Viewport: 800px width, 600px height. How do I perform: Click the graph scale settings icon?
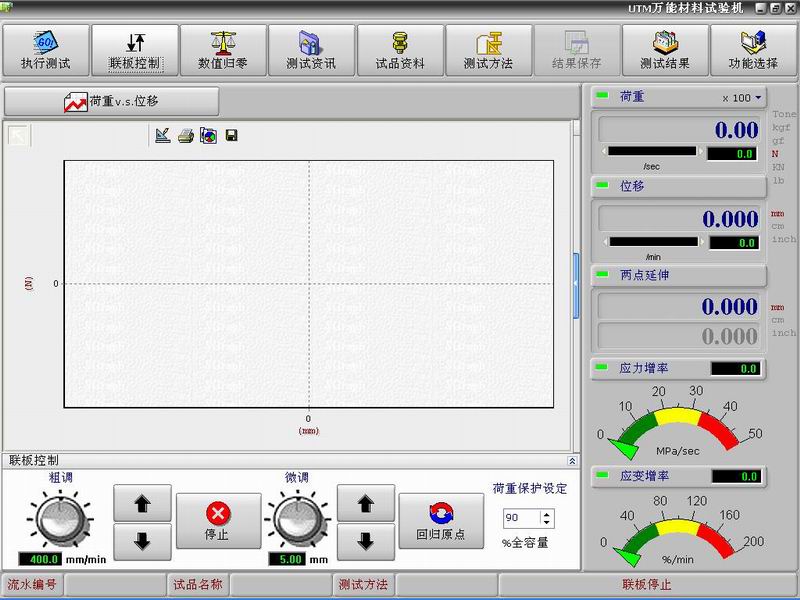163,136
